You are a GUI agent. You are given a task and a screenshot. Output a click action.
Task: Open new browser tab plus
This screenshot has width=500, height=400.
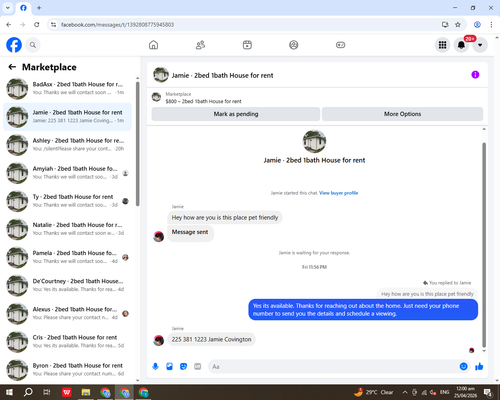click(39, 8)
